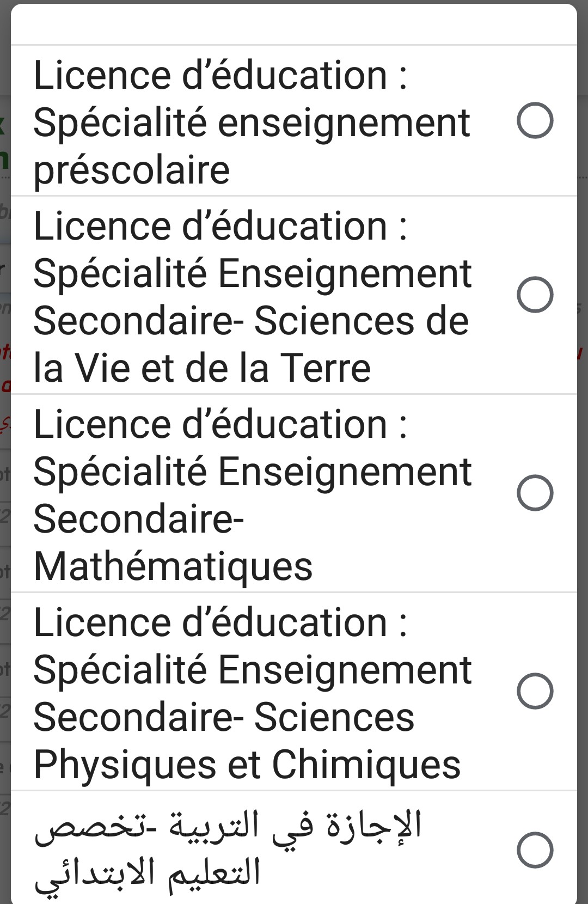
Task: Tap the word 'Mathématiques' in the list
Action: coord(173,567)
